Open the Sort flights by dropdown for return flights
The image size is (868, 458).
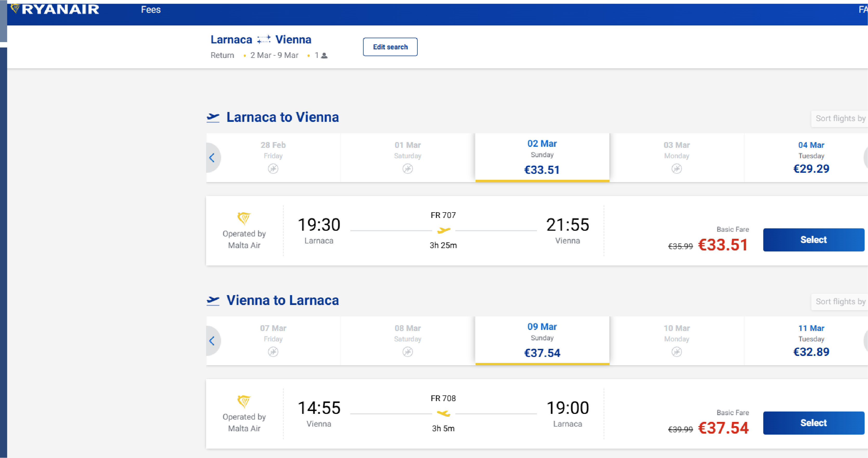(840, 302)
